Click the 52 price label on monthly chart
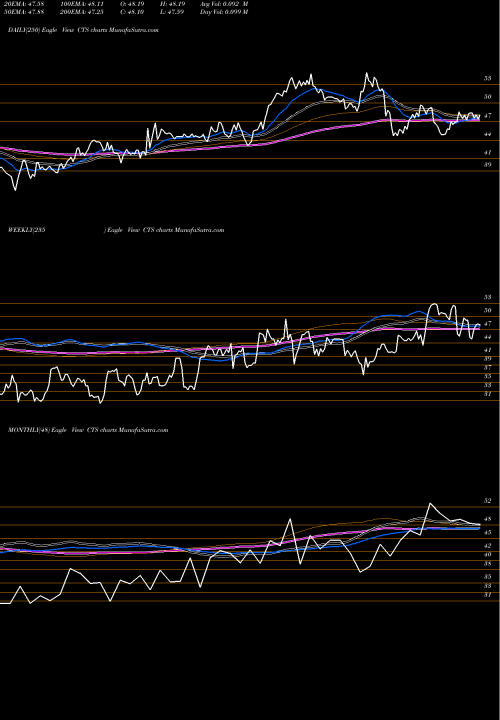This screenshot has width=500, height=720. click(487, 501)
